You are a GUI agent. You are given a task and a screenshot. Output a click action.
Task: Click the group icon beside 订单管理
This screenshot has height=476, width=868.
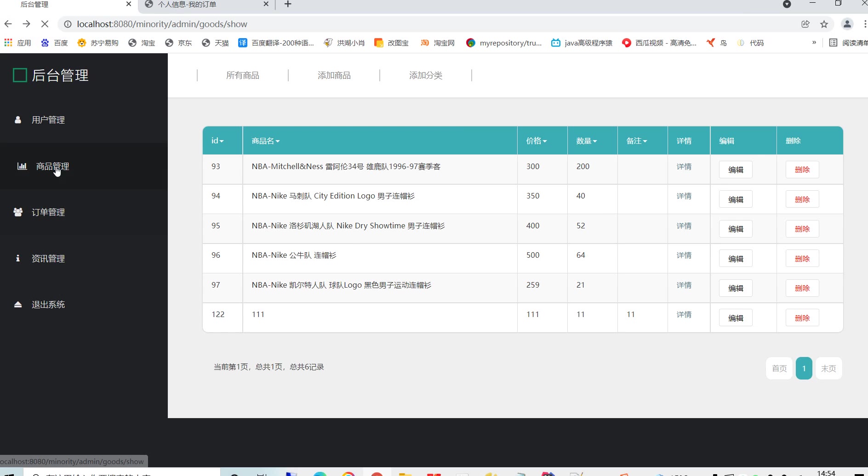[x=18, y=212]
